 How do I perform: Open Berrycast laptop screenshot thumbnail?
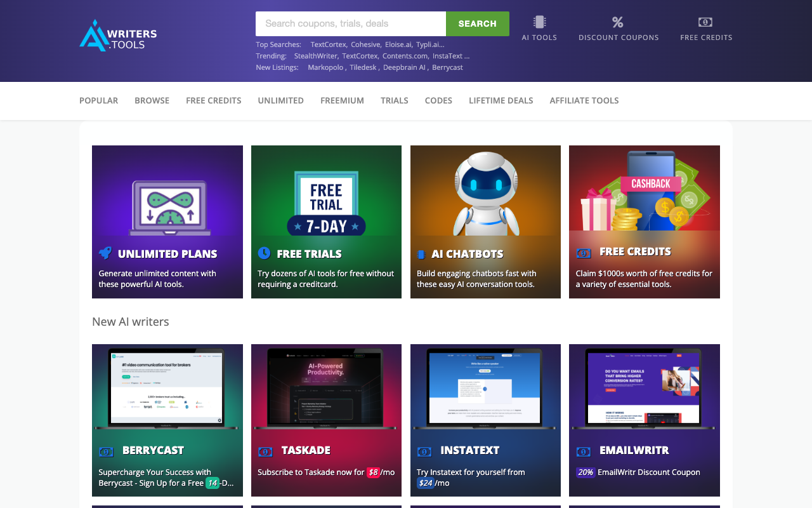[x=167, y=387]
